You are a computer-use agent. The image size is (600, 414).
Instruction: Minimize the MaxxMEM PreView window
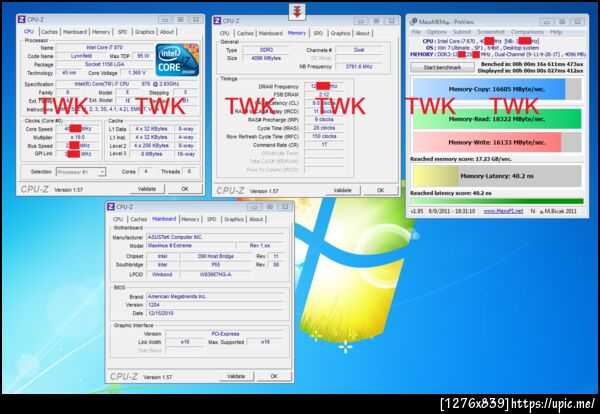pyautogui.click(x=548, y=22)
